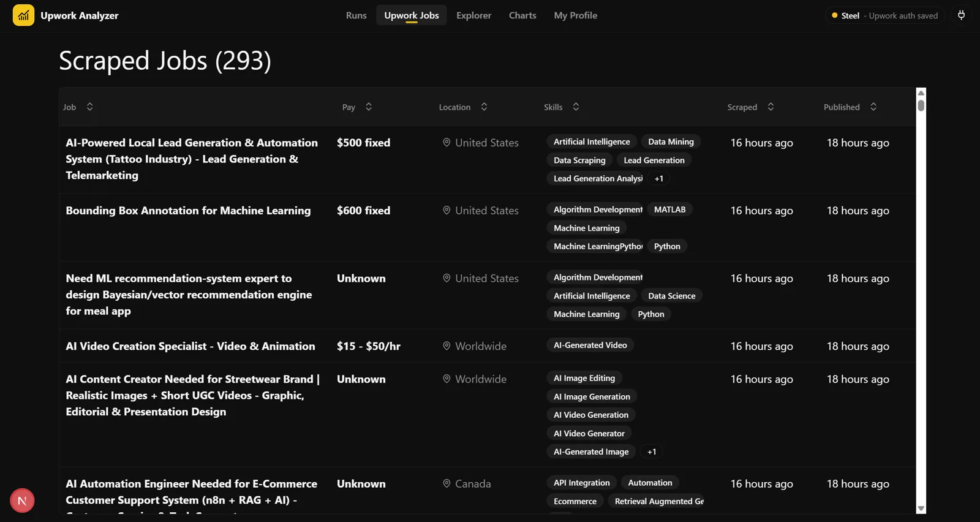The height and width of the screenshot is (522, 980).
Task: Click location pin for AI Video Creation Specialist job
Action: click(447, 346)
